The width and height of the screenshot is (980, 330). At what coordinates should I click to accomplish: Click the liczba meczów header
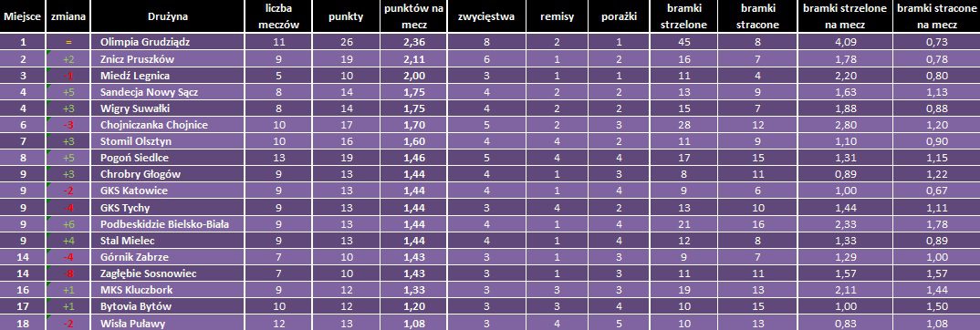coord(279,16)
